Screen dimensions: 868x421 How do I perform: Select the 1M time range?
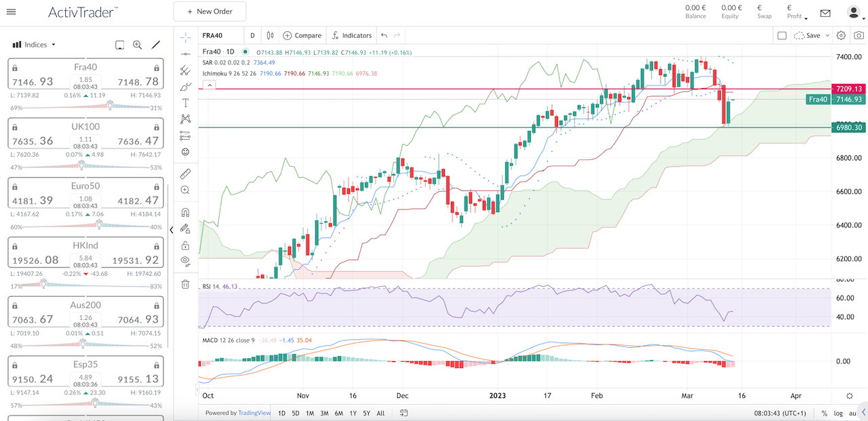click(310, 413)
